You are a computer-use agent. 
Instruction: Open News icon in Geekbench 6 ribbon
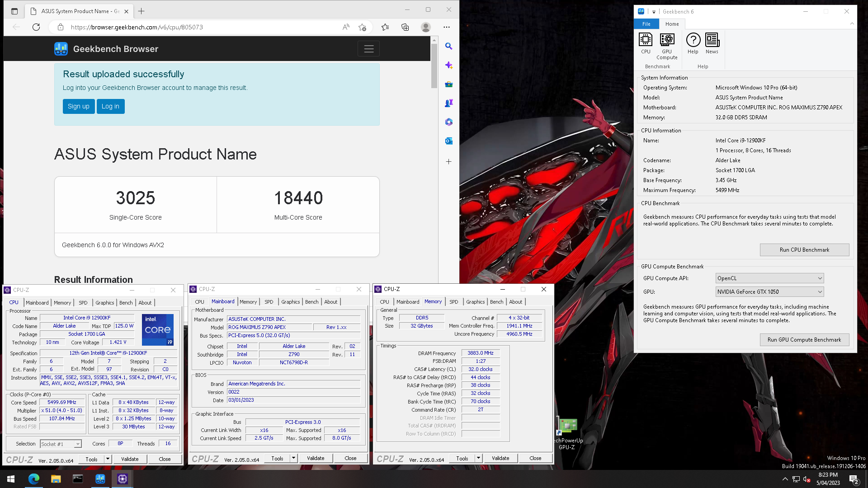click(712, 43)
